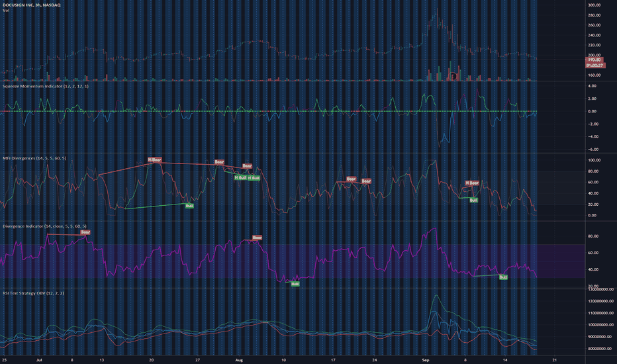Screen dimensions: 617x364
Task: Click the 160.00 price axis label
Action: [x=594, y=75]
